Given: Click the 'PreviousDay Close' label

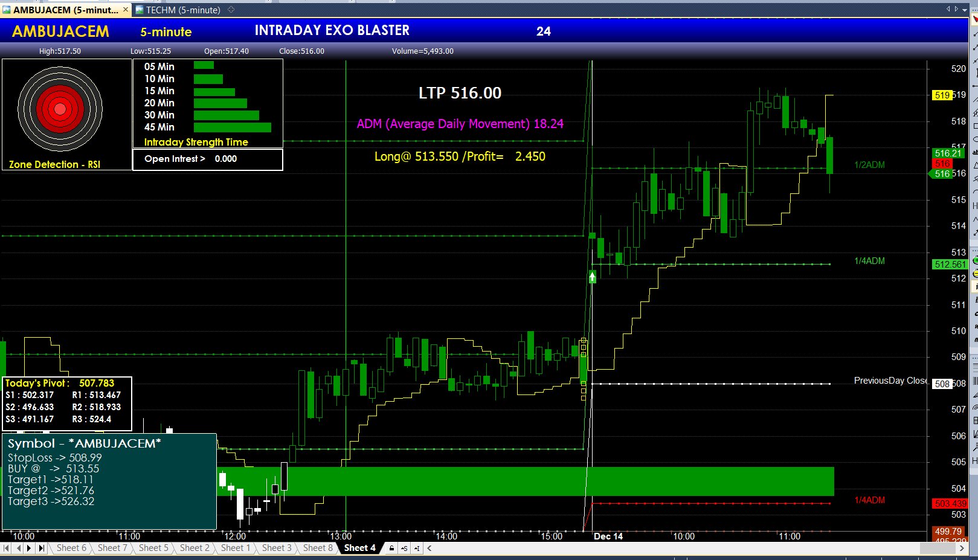Looking at the screenshot, I should tap(890, 381).
